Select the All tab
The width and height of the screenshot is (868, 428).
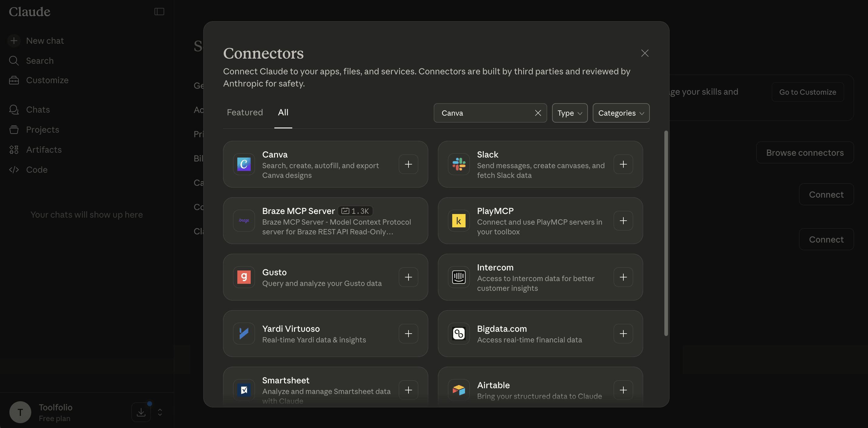(x=283, y=112)
